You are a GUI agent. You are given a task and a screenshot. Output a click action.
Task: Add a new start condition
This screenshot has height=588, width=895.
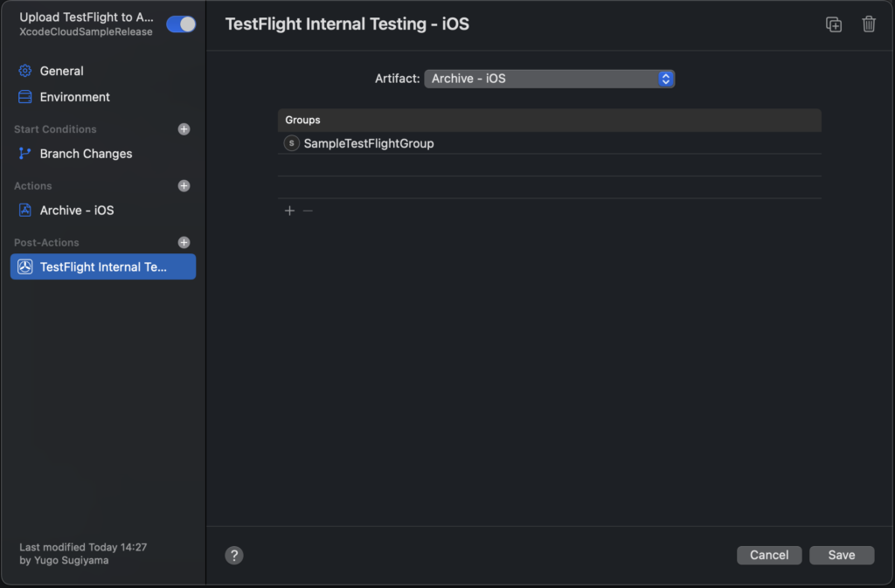(184, 129)
